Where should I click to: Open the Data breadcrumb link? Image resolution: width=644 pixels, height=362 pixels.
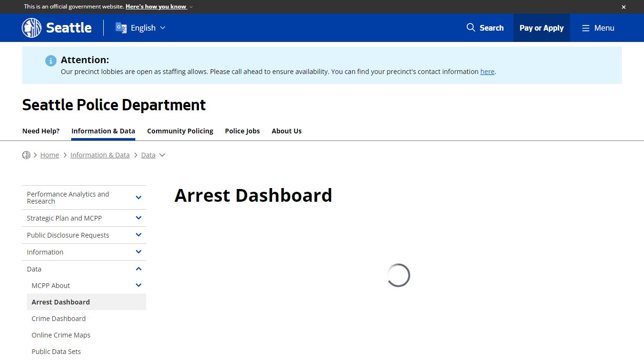148,155
